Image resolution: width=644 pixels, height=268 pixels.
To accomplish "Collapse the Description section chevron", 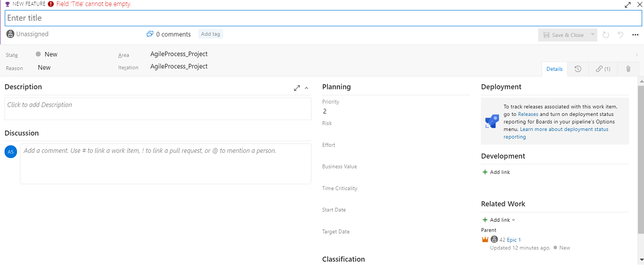I will click(306, 88).
